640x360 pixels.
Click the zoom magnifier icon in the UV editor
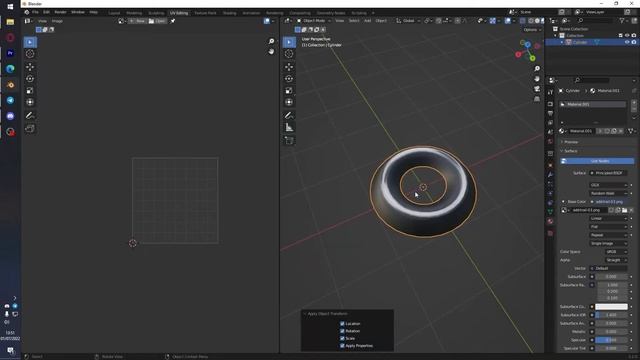coord(271,41)
